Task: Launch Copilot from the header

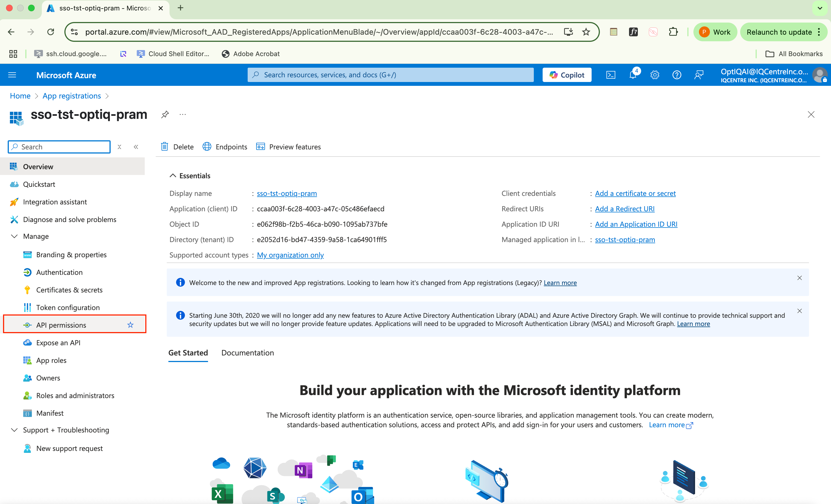Action: pos(567,75)
